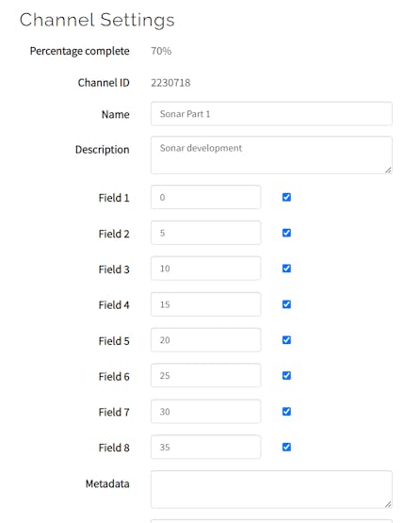This screenshot has width=420, height=523.
Task: Click the Metadata box resize handle
Action: [x=388, y=505]
